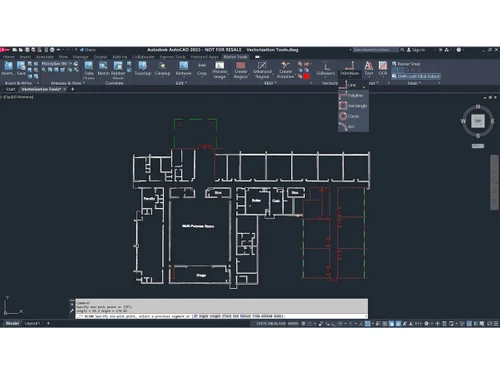500x375 pixels.
Task: Click the Text recognition tool
Action: click(368, 68)
